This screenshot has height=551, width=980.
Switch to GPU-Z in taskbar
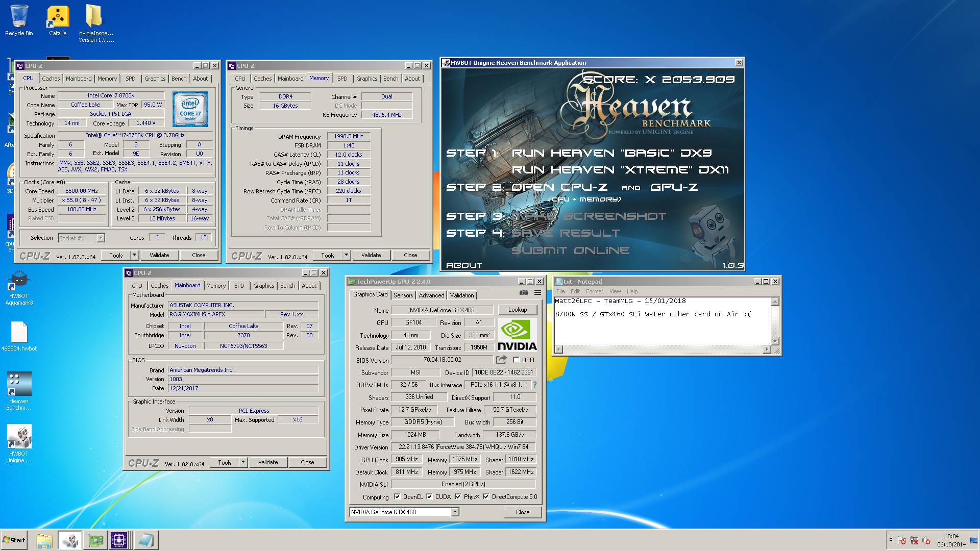95,540
